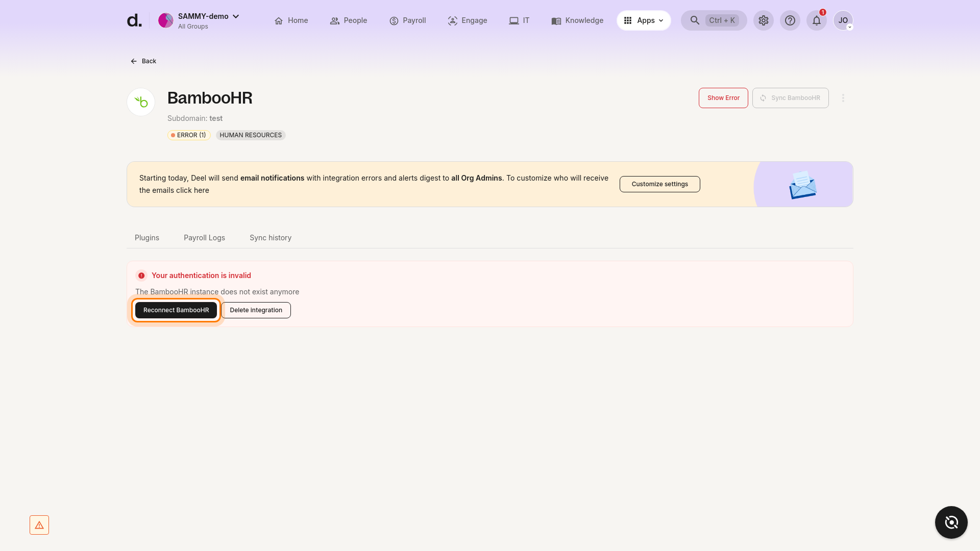Open the People menu

coord(349,20)
